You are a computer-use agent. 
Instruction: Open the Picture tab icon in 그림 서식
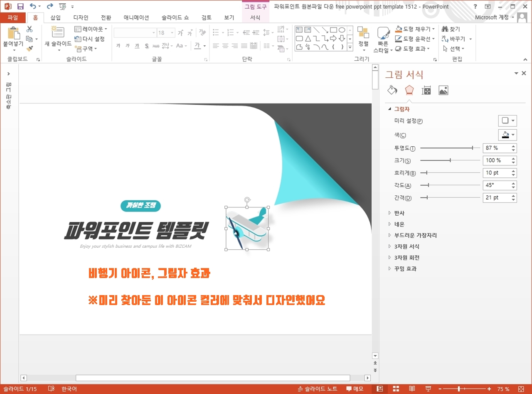click(443, 90)
